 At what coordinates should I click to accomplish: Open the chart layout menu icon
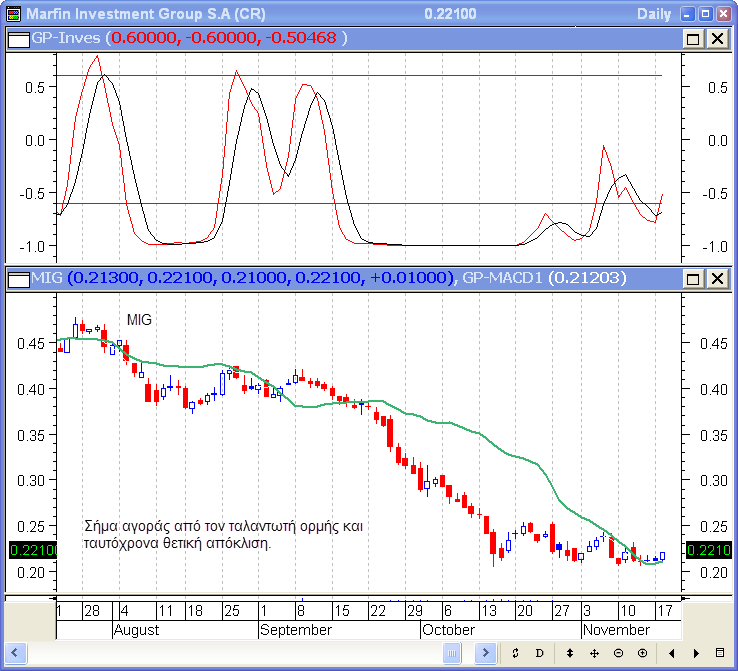(718, 653)
